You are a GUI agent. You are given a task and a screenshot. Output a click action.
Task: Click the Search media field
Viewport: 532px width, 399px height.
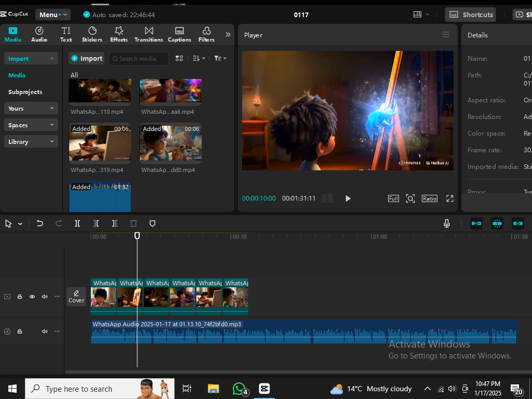pos(139,58)
